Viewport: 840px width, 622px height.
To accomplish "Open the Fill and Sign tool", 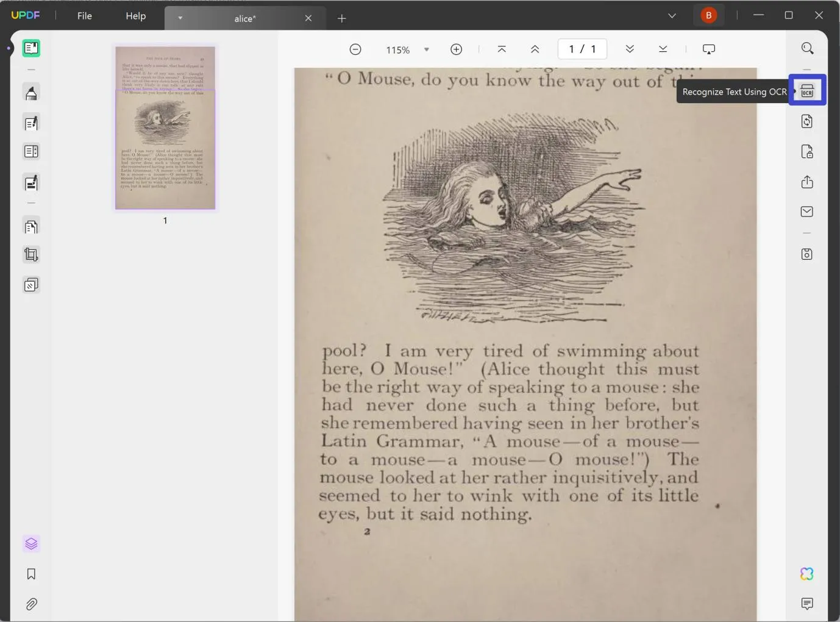I will (x=31, y=182).
